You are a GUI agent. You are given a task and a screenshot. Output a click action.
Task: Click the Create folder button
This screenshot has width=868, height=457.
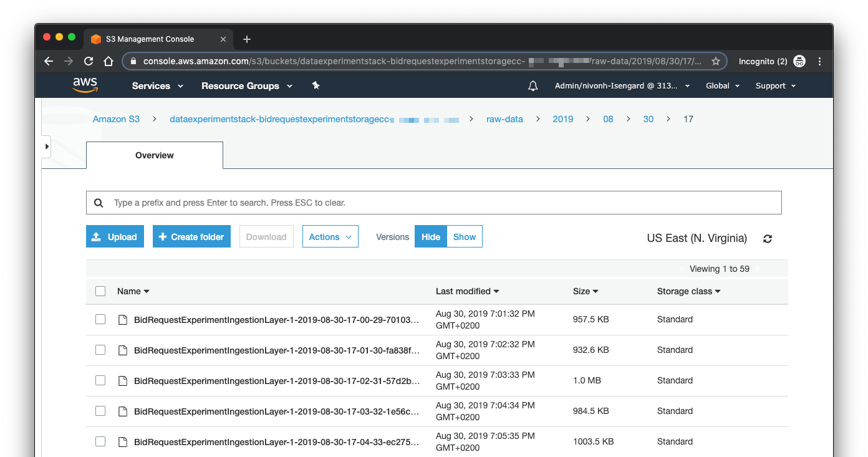click(x=192, y=237)
